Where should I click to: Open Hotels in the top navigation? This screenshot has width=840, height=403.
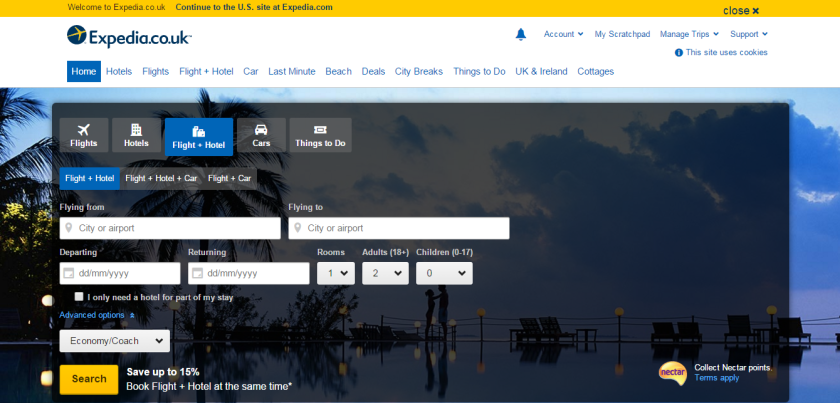coord(119,71)
